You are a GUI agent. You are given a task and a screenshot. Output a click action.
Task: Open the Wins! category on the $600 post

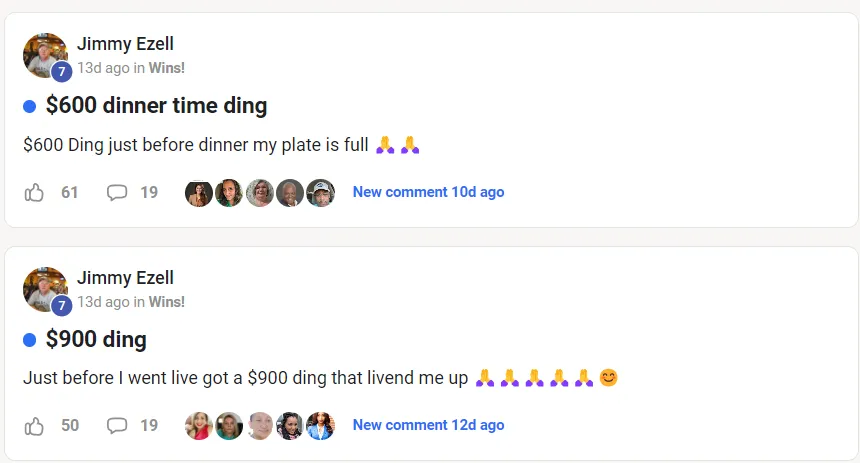pos(167,68)
